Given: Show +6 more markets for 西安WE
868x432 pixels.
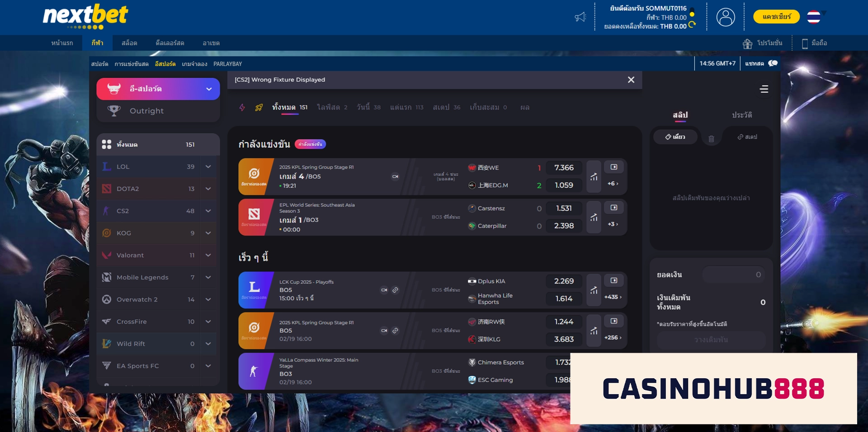Looking at the screenshot, I should (x=613, y=184).
